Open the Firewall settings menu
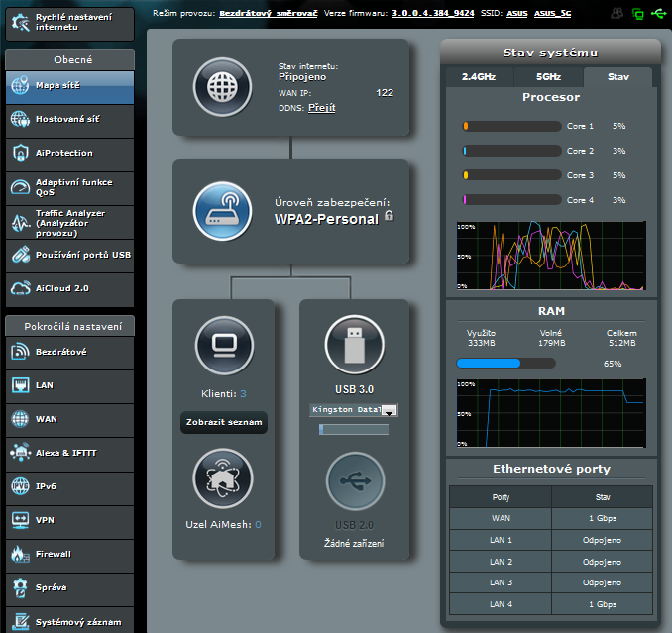The width and height of the screenshot is (672, 633). [67, 554]
